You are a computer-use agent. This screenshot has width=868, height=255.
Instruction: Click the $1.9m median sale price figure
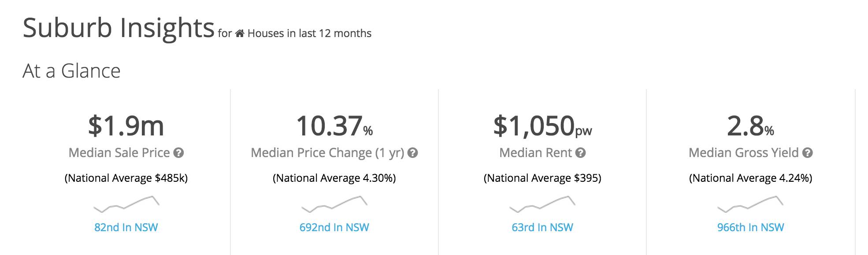pos(126,126)
